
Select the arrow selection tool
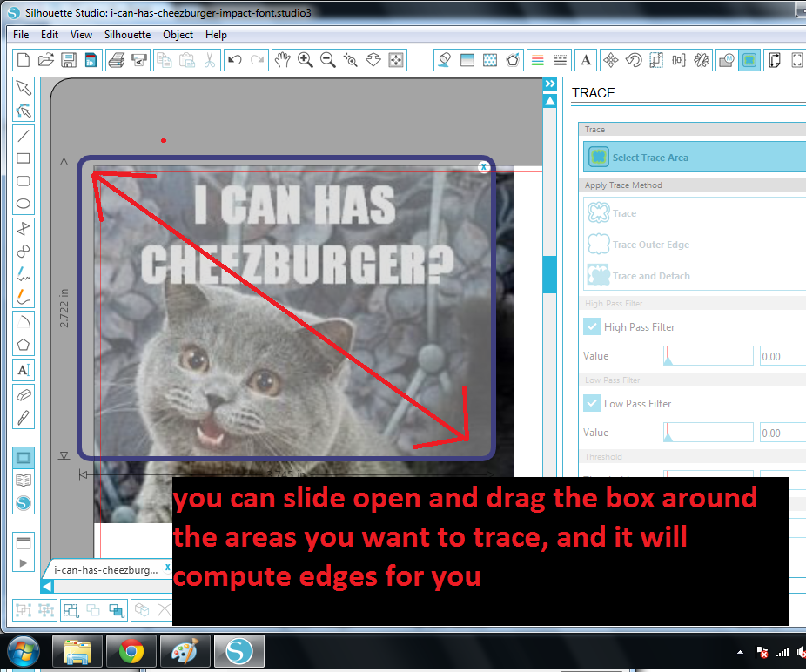[x=23, y=87]
